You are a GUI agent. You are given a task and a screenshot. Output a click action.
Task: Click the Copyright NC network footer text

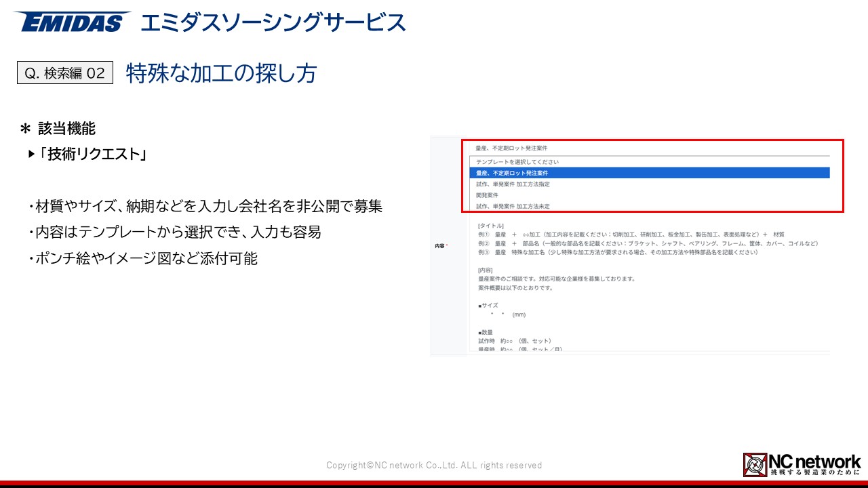click(x=434, y=465)
